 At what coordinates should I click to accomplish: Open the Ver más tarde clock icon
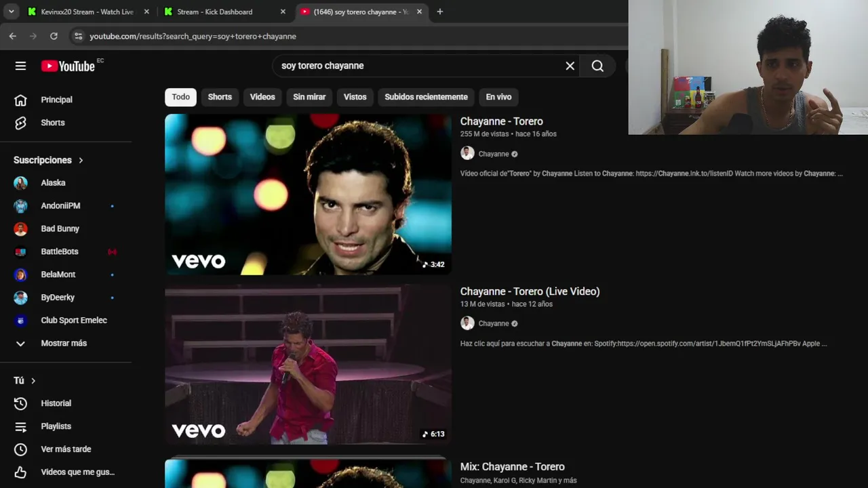[20, 449]
